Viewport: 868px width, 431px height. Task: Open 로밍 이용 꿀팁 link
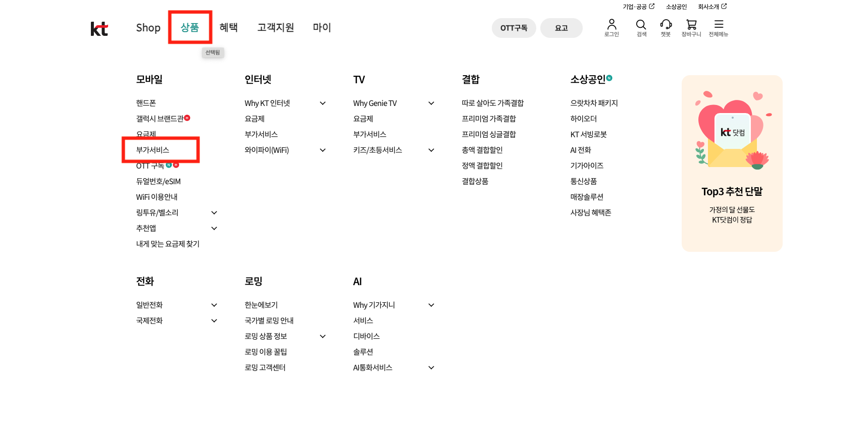click(266, 352)
